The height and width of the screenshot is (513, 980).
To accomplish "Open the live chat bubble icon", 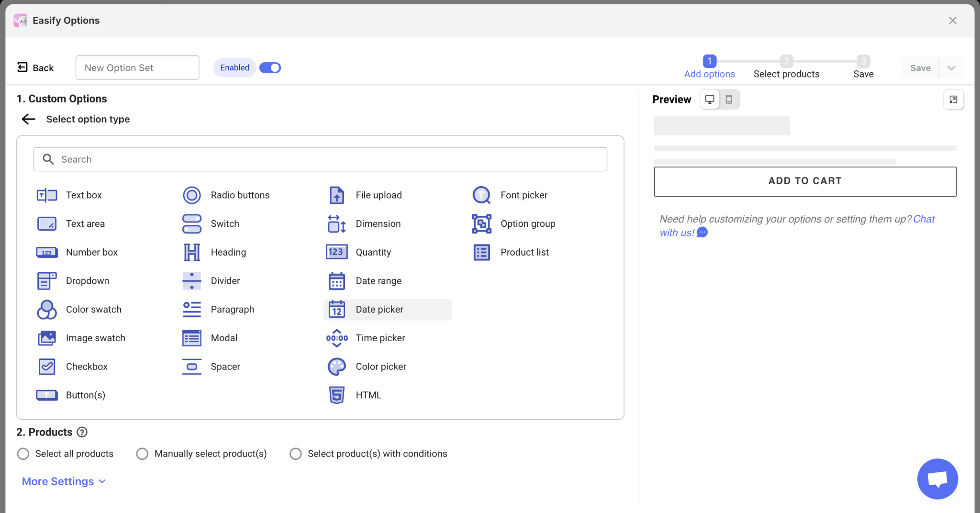I will pyautogui.click(x=937, y=479).
